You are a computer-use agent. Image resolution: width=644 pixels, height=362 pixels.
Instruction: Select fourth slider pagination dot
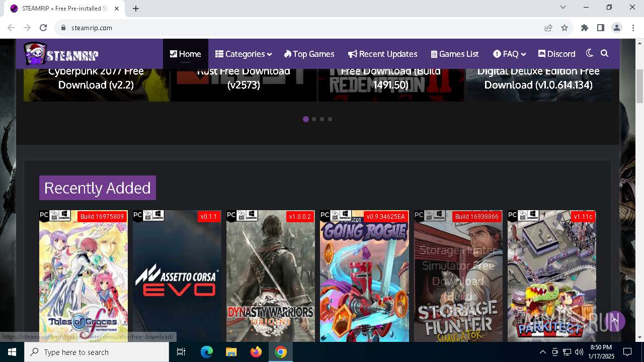tap(330, 119)
